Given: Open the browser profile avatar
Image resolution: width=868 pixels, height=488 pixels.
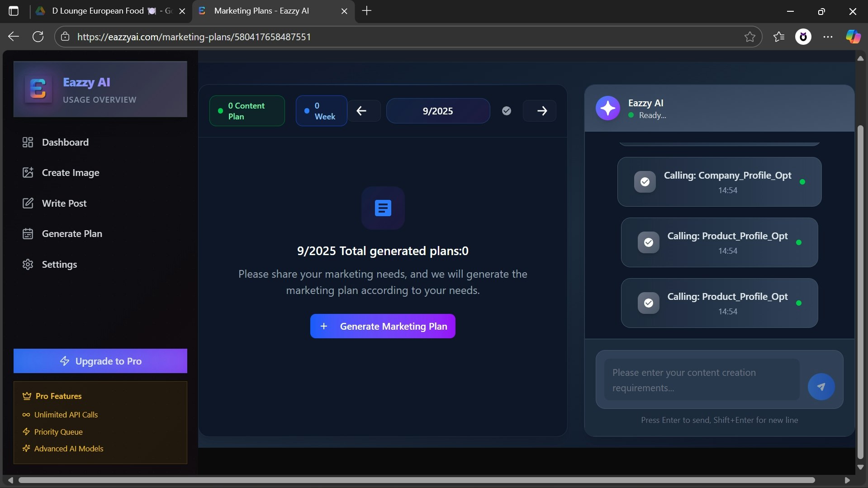Looking at the screenshot, I should (x=803, y=37).
